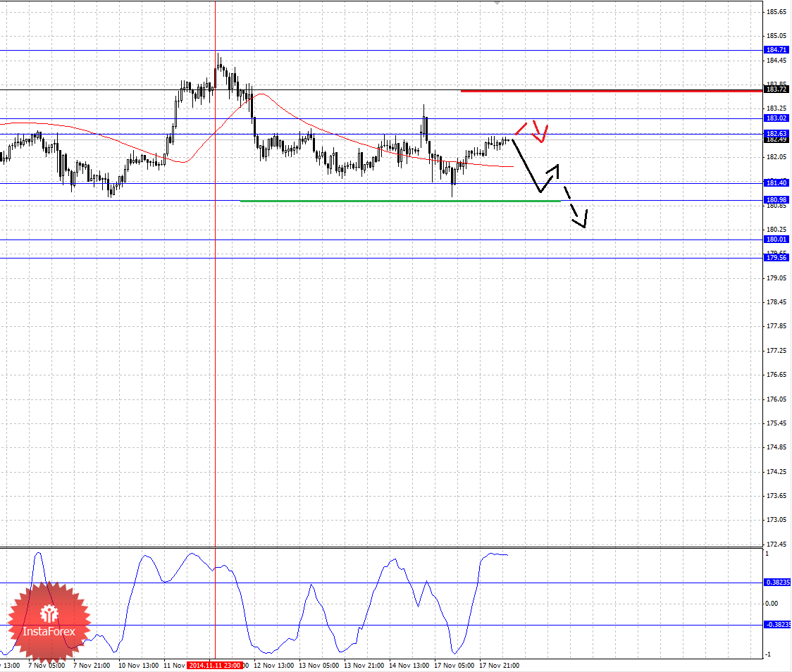Click the 17 Nov 05:00 time label
The width and height of the screenshot is (792, 672).
pyautogui.click(x=454, y=666)
